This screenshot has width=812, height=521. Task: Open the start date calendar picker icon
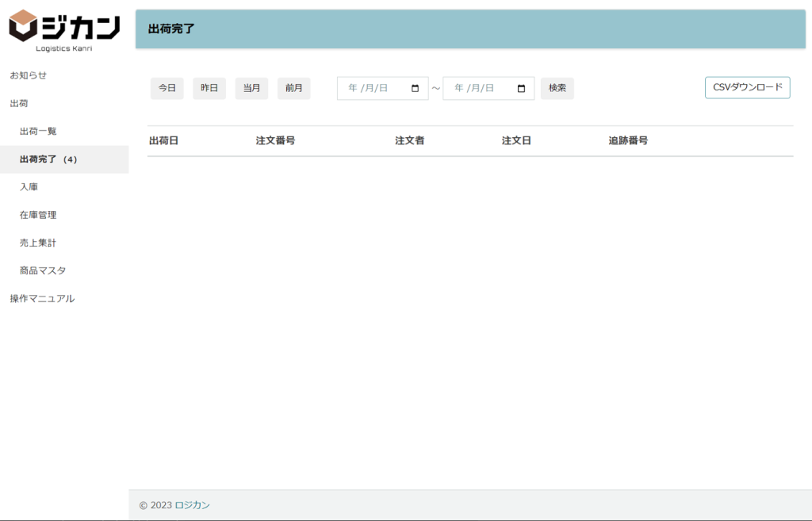pyautogui.click(x=416, y=89)
